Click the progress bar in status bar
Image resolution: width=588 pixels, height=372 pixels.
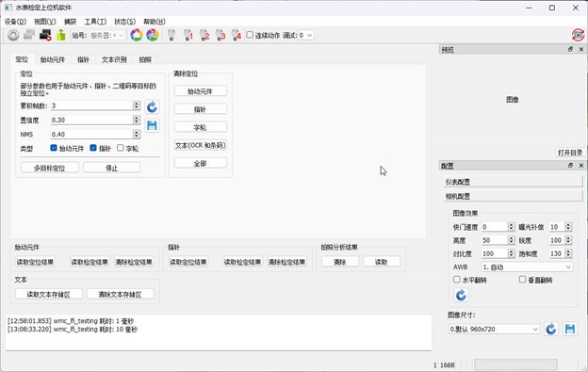click(515, 364)
